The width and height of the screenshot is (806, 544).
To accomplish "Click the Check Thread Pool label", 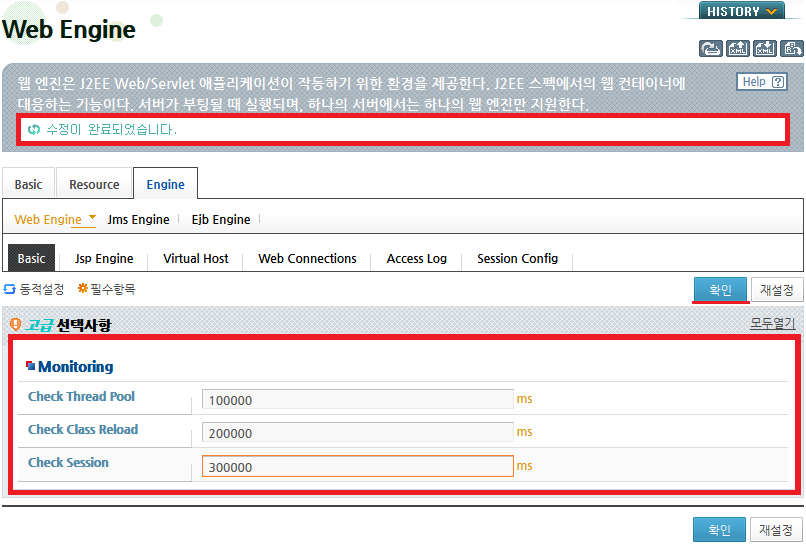I will (81, 396).
